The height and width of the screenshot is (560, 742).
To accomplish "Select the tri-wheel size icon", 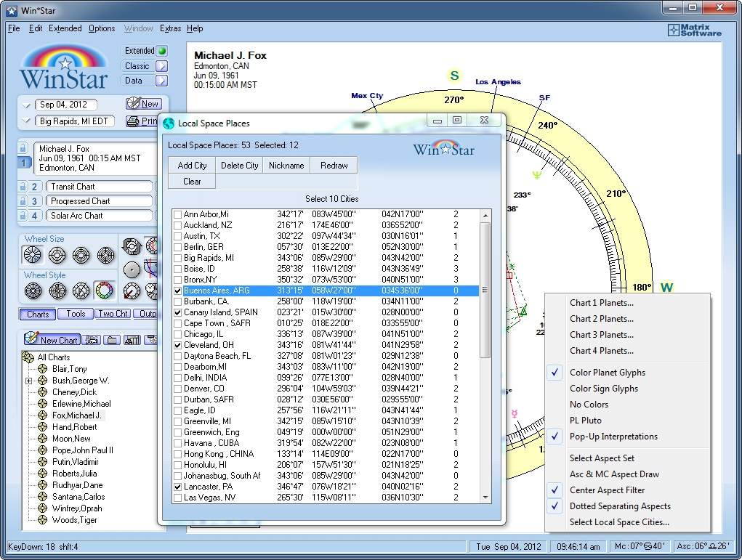I will [81, 255].
